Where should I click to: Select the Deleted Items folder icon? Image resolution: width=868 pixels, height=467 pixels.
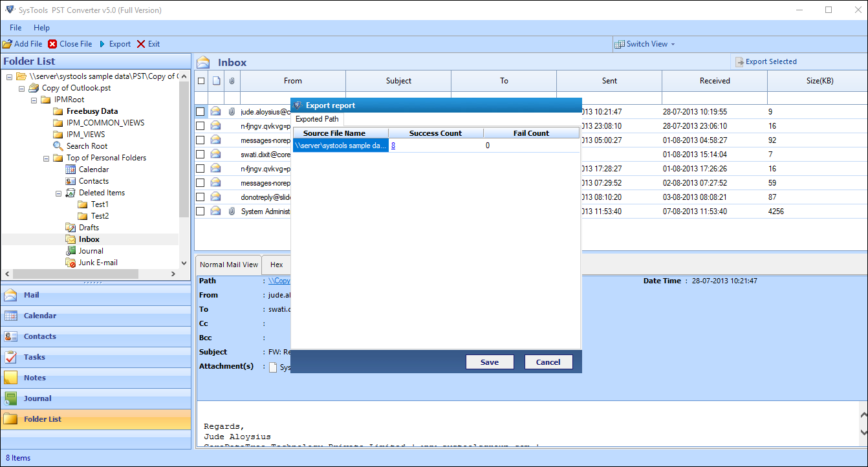tap(71, 193)
